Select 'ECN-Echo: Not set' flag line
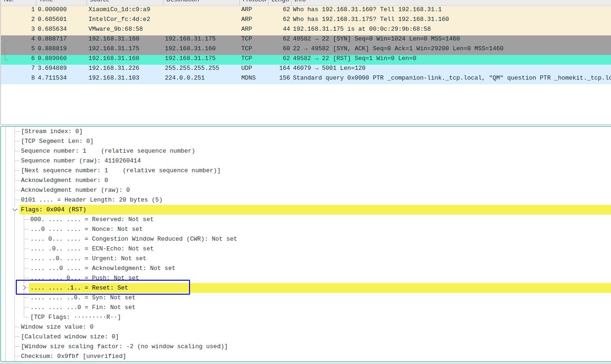This screenshot has height=364, width=611. (x=92, y=249)
